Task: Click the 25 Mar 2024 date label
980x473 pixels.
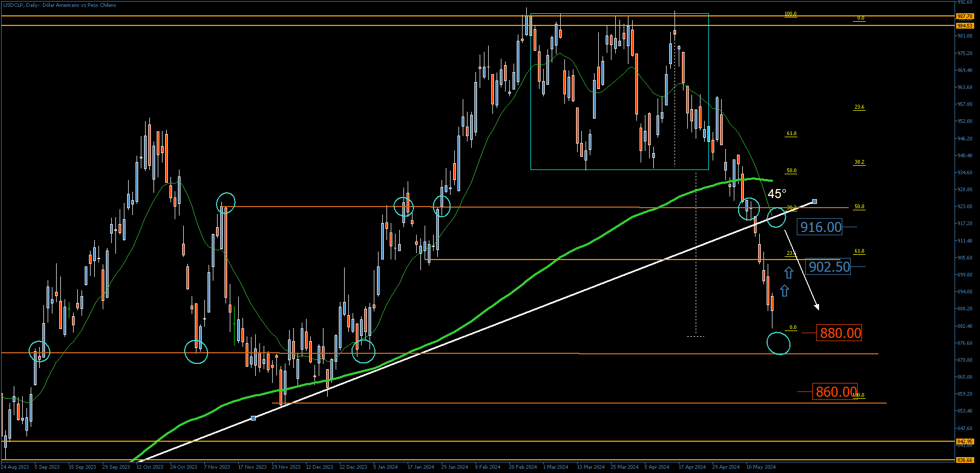Action: (625, 467)
